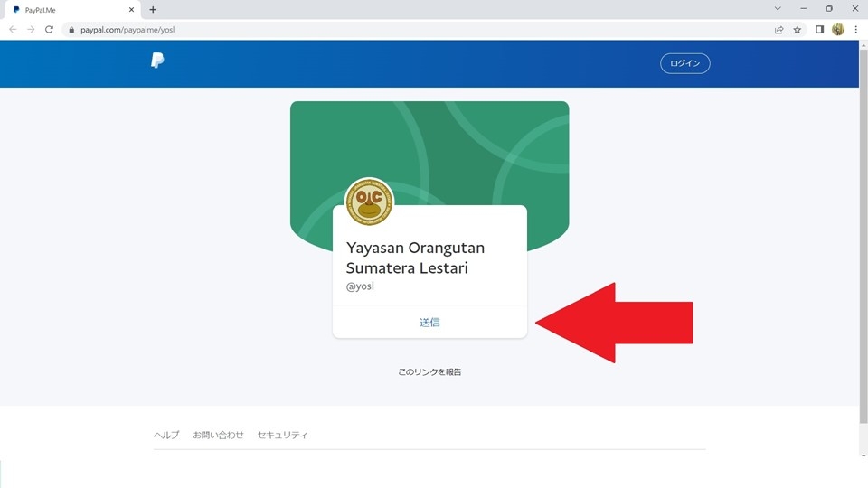
Task: Click the browser forward arrow
Action: point(31,29)
